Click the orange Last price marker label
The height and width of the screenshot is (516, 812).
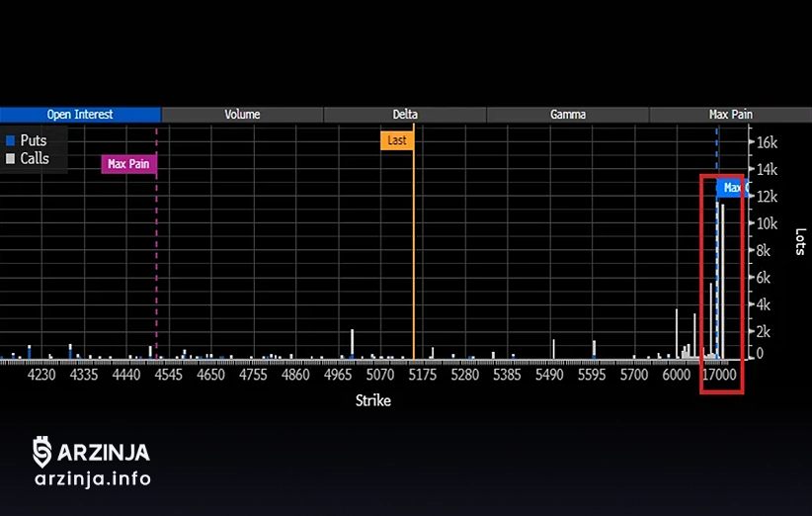[x=396, y=140]
